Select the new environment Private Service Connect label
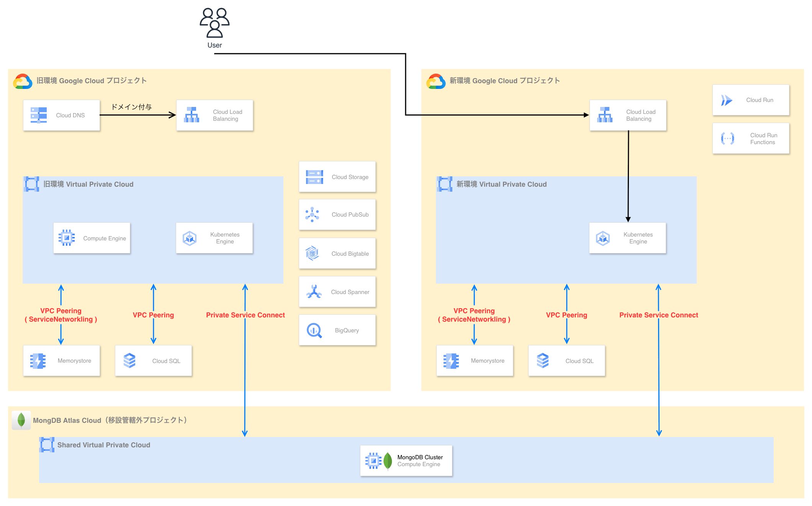This screenshot has width=812, height=506. click(x=658, y=315)
